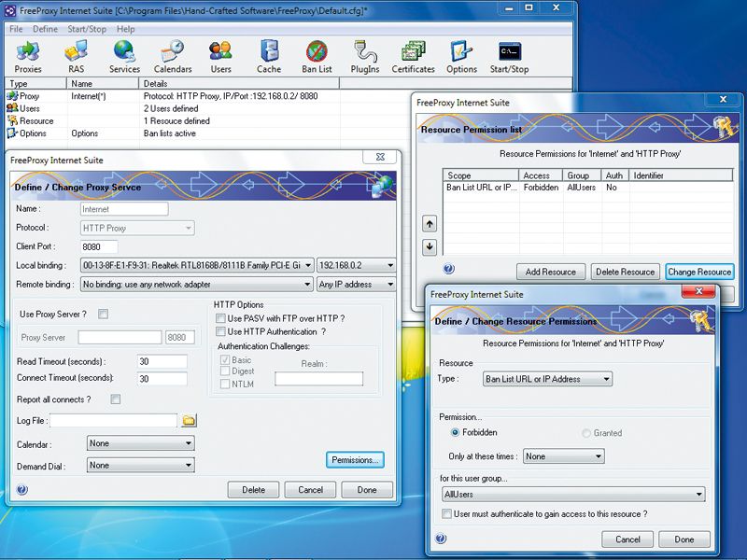This screenshot has width=747, height=560.
Task: Enable Report all connects checkbox
Action: pos(115,399)
